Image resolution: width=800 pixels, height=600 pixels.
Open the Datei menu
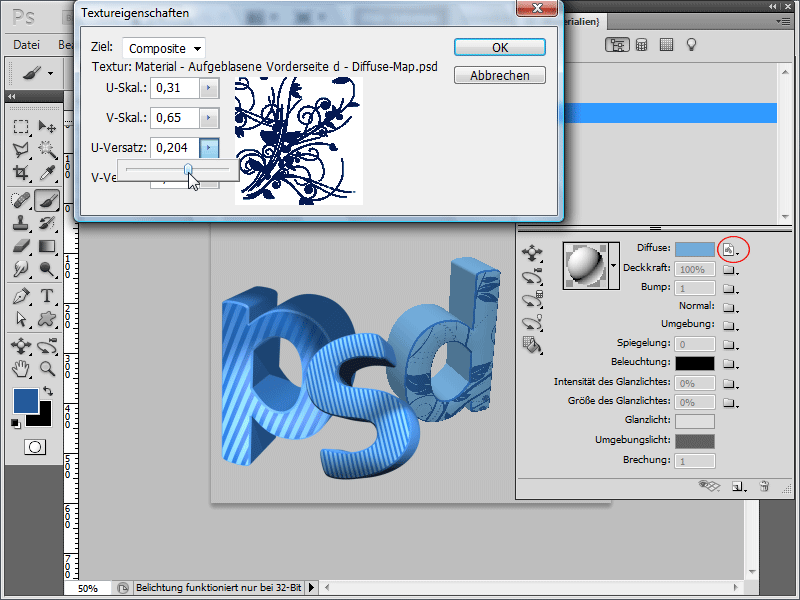click(x=27, y=45)
